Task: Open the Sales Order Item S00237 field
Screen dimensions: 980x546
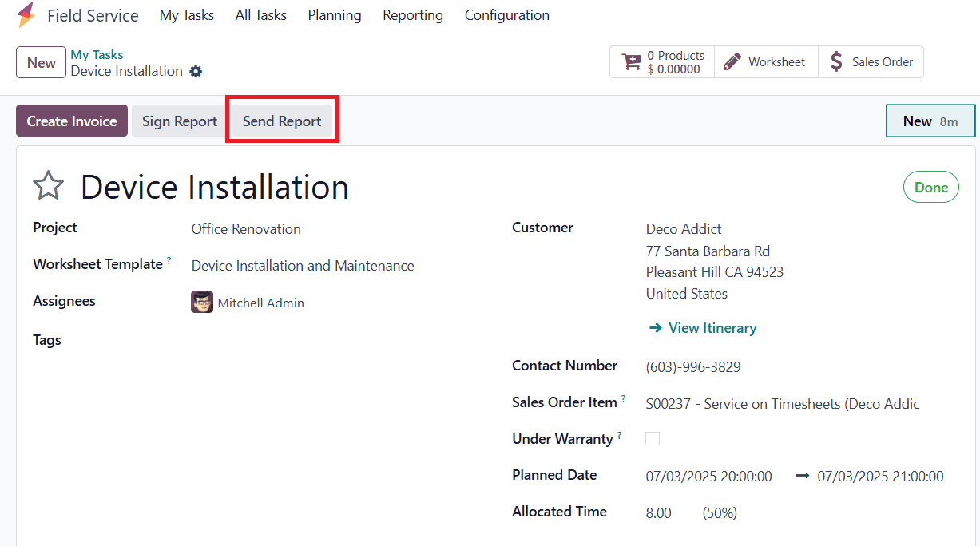Action: pos(783,404)
